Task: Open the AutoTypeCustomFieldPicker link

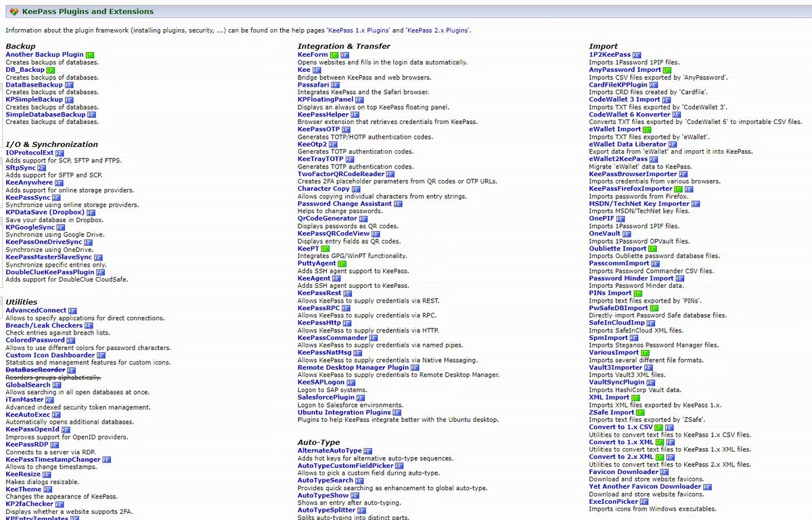Action: click(x=345, y=466)
